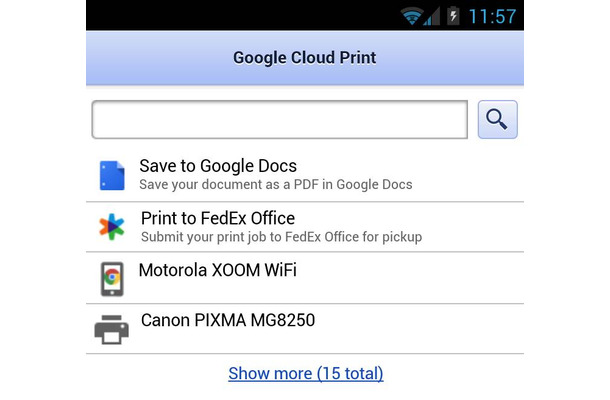This screenshot has height=400, width=610.
Task: Select Print to FedEx Office option
Action: click(305, 227)
